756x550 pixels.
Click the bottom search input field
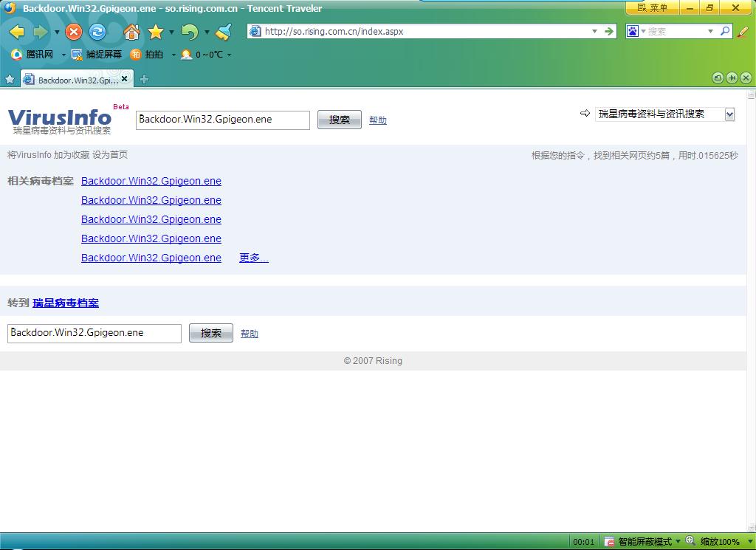[94, 334]
